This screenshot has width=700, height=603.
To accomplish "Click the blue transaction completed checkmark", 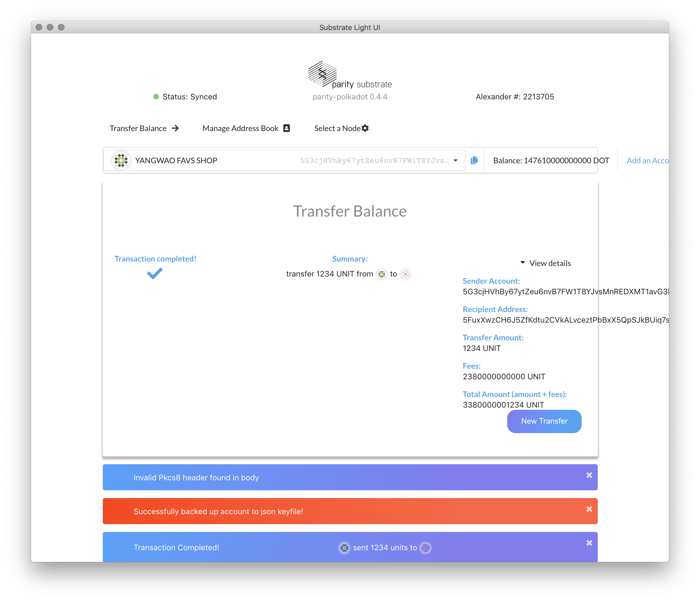I will coord(155,273).
